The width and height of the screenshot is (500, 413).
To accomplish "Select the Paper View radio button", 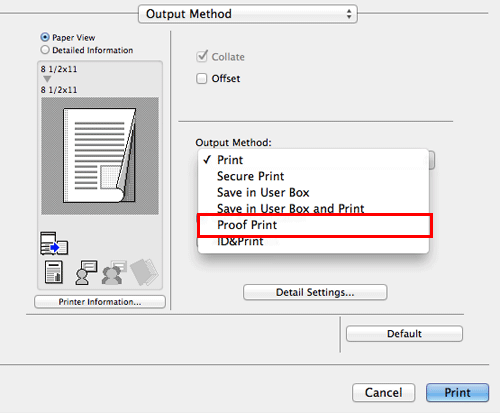I will 45,37.
